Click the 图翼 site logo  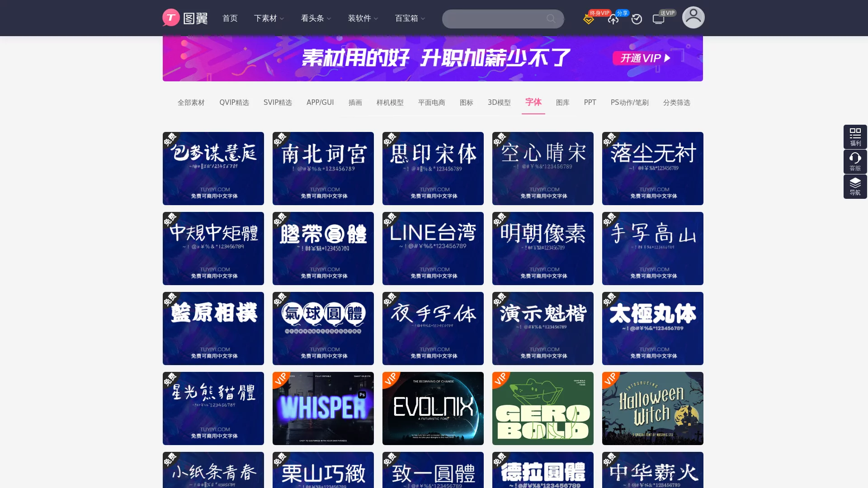184,18
